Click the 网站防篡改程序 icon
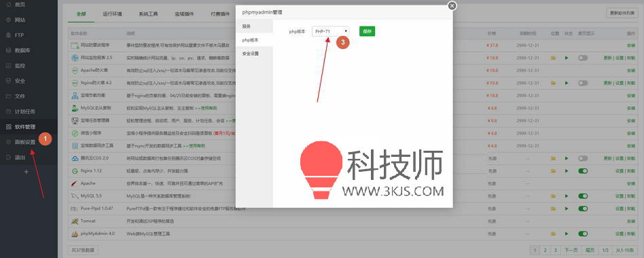Screen dimensions: 644x258 (75, 45)
